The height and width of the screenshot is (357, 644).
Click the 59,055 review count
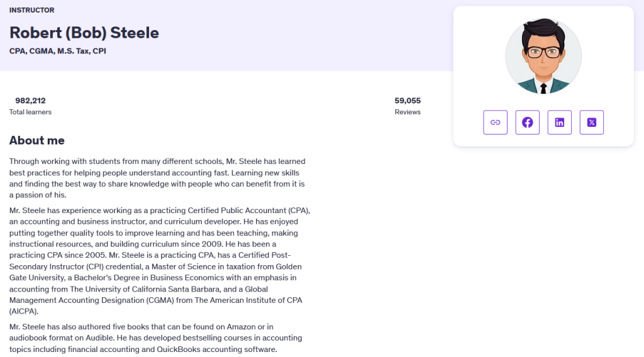click(408, 101)
